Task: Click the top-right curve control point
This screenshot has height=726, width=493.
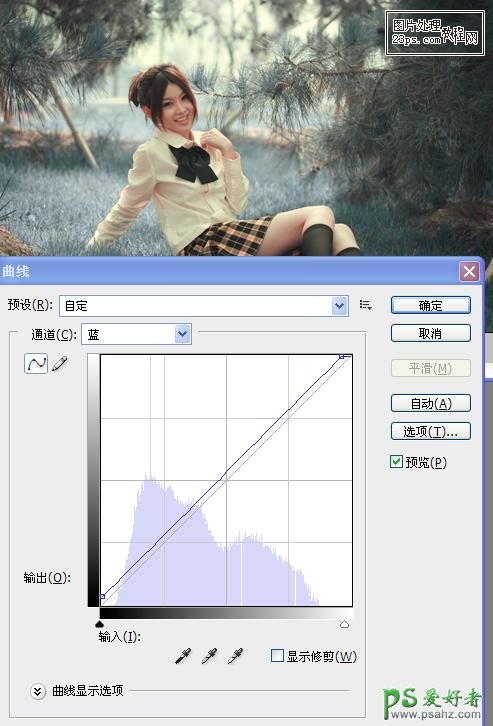Action: click(x=342, y=356)
